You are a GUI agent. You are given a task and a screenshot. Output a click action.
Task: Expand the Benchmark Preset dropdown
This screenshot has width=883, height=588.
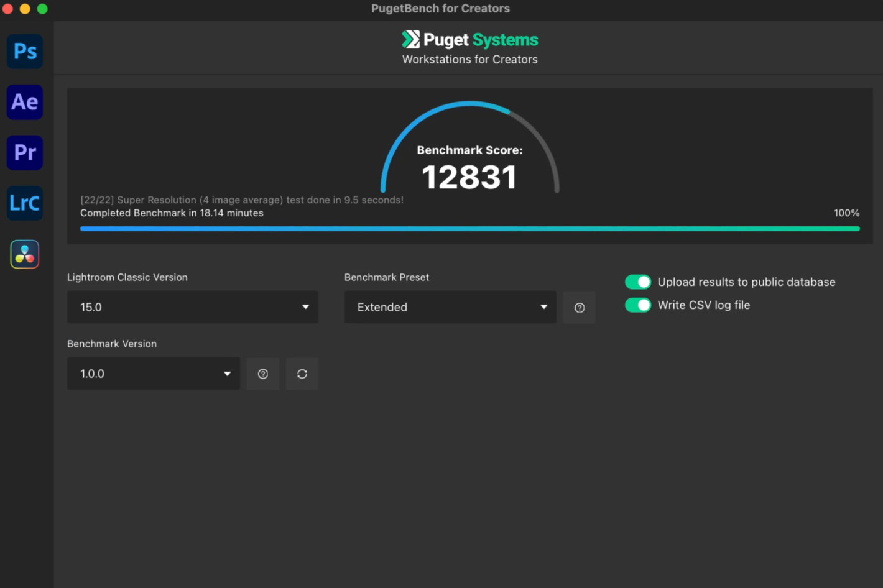(x=450, y=307)
